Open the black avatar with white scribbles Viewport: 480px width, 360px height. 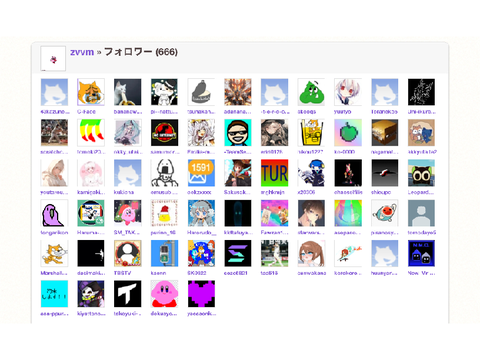pos(421,92)
